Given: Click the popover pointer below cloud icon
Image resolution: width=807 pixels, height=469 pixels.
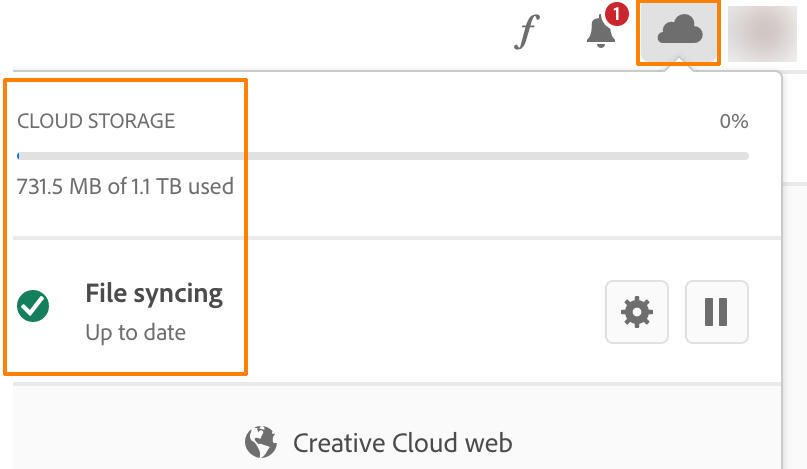Looking at the screenshot, I should 679,65.
